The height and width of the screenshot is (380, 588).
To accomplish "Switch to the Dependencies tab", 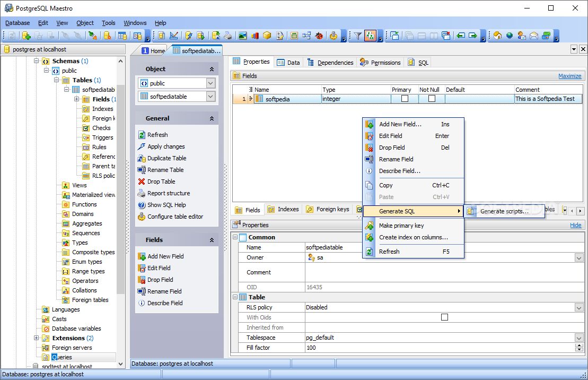I will click(x=330, y=62).
